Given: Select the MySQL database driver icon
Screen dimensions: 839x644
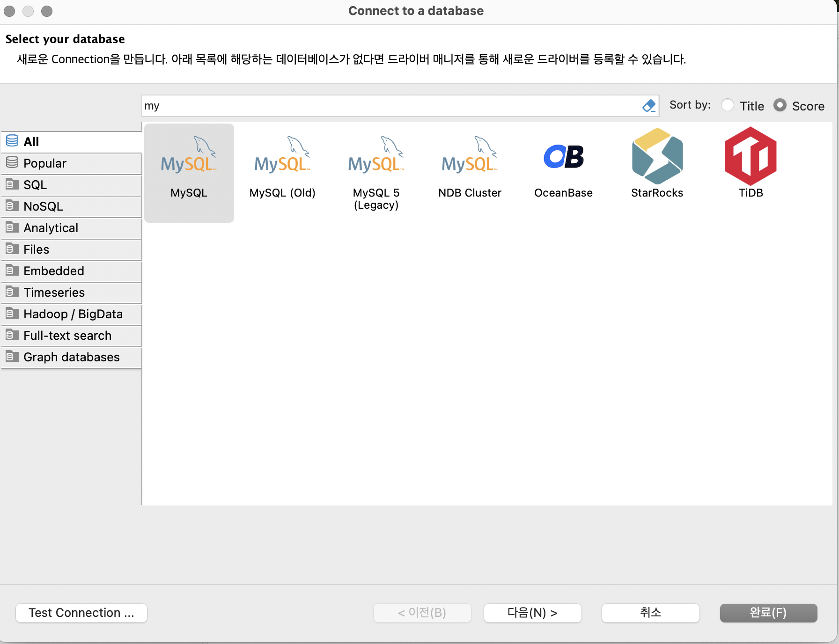Looking at the screenshot, I should tap(189, 155).
